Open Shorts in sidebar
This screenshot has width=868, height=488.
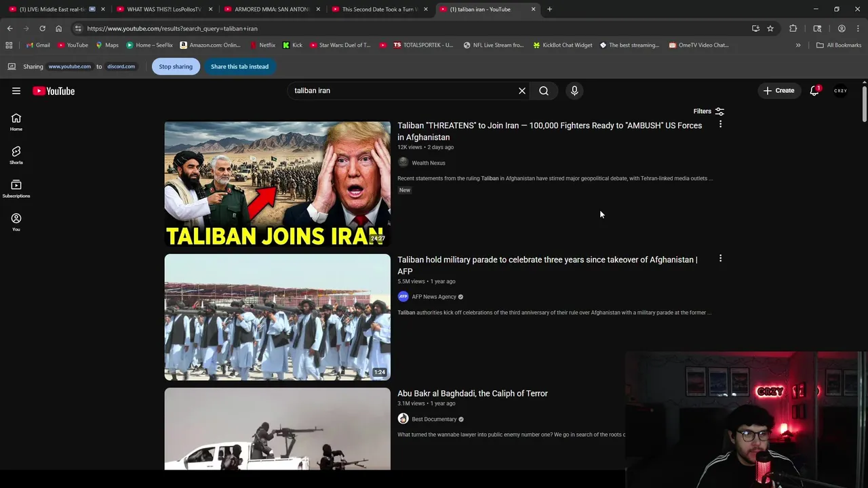pos(16,155)
